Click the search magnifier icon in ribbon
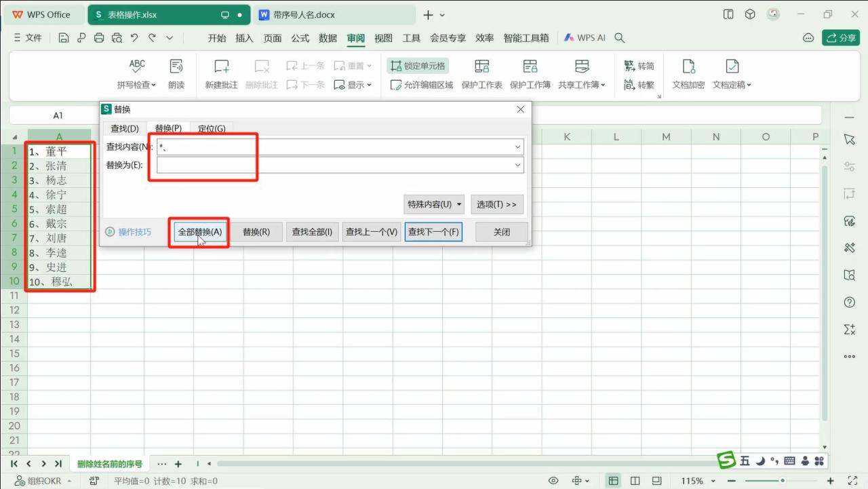This screenshot has height=489, width=868. pyautogui.click(x=619, y=38)
